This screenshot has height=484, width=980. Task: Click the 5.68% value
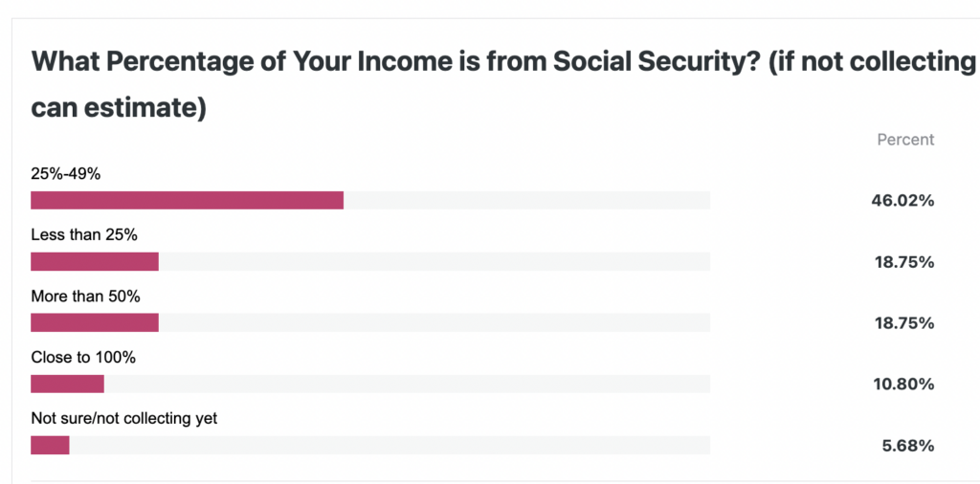(x=908, y=446)
